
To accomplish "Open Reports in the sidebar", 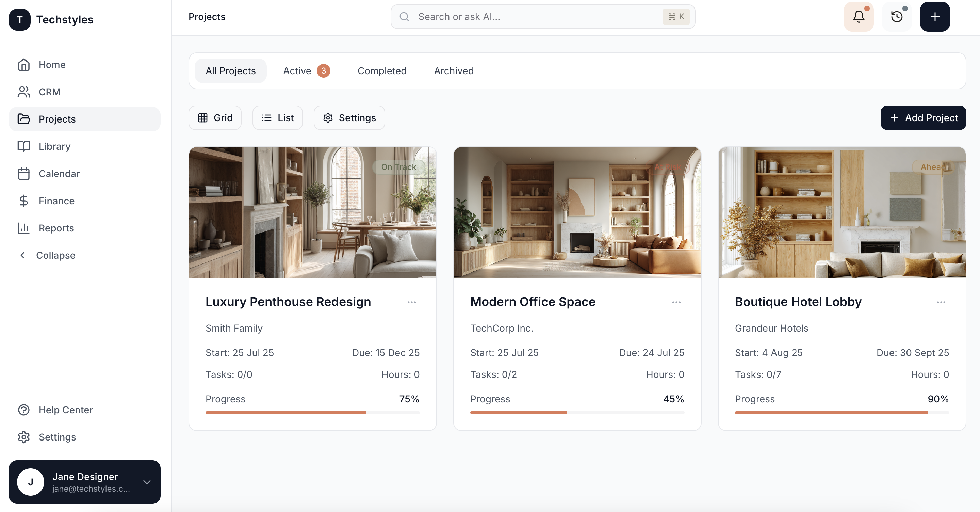I will (56, 228).
